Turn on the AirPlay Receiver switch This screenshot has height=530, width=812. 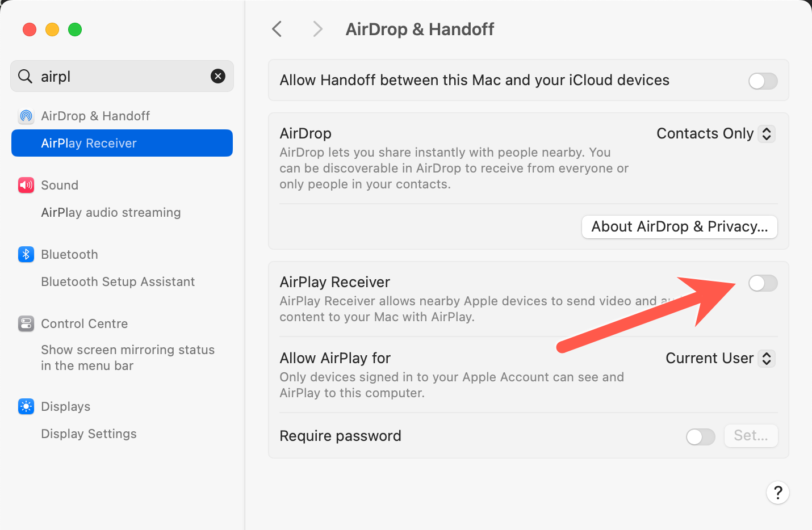click(x=763, y=283)
